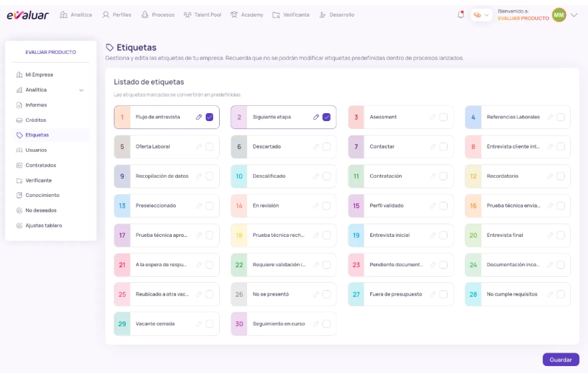The height and width of the screenshot is (376, 588).
Task: Click pencil edit icon for Siguiente etapa
Action: click(x=316, y=117)
